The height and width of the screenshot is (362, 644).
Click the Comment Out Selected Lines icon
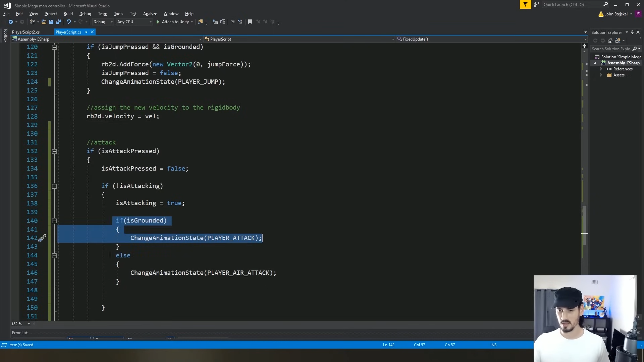coord(233,22)
